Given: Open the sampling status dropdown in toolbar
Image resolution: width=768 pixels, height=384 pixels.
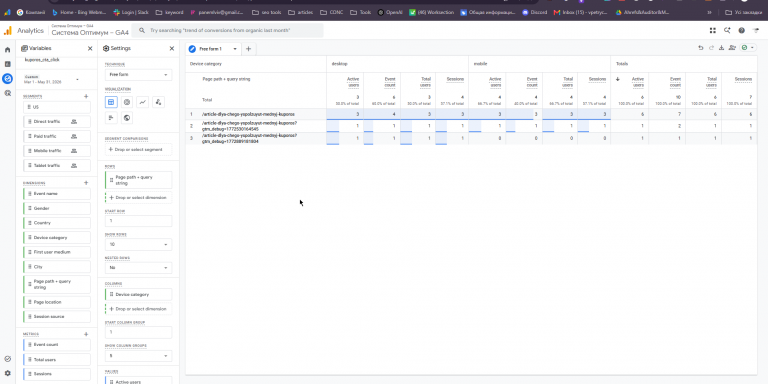Looking at the screenshot, I should (x=749, y=48).
